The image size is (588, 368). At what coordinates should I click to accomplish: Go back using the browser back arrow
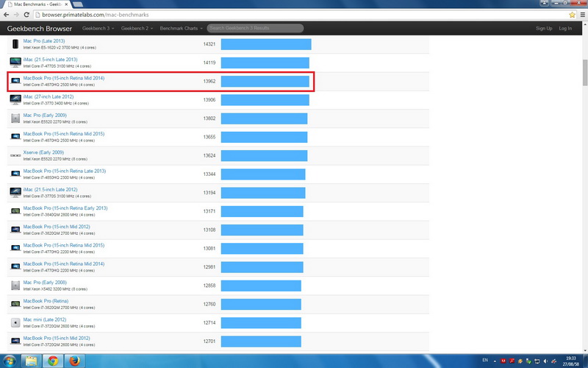(x=6, y=15)
